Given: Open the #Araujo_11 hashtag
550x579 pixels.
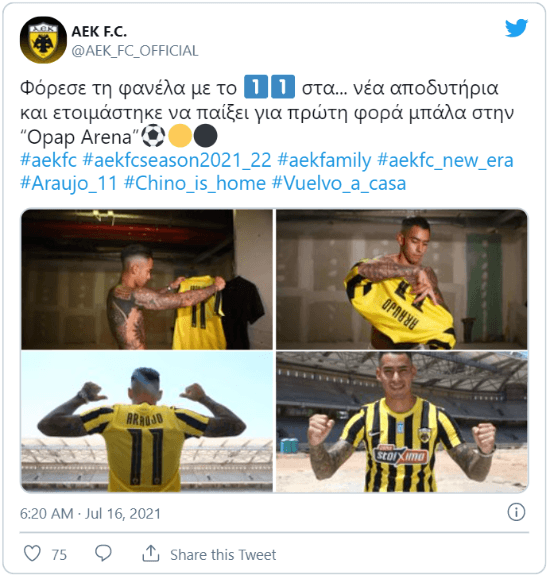Looking at the screenshot, I should coord(69,183).
